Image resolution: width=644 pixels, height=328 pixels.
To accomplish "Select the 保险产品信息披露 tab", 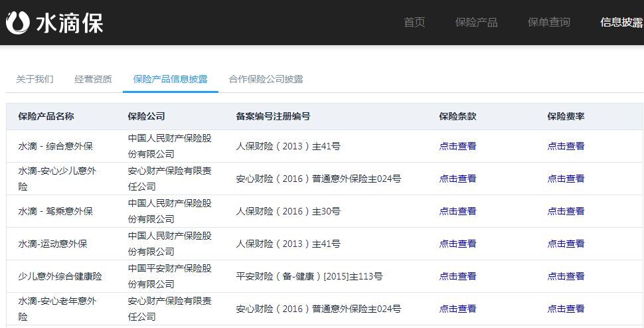I will [x=171, y=79].
